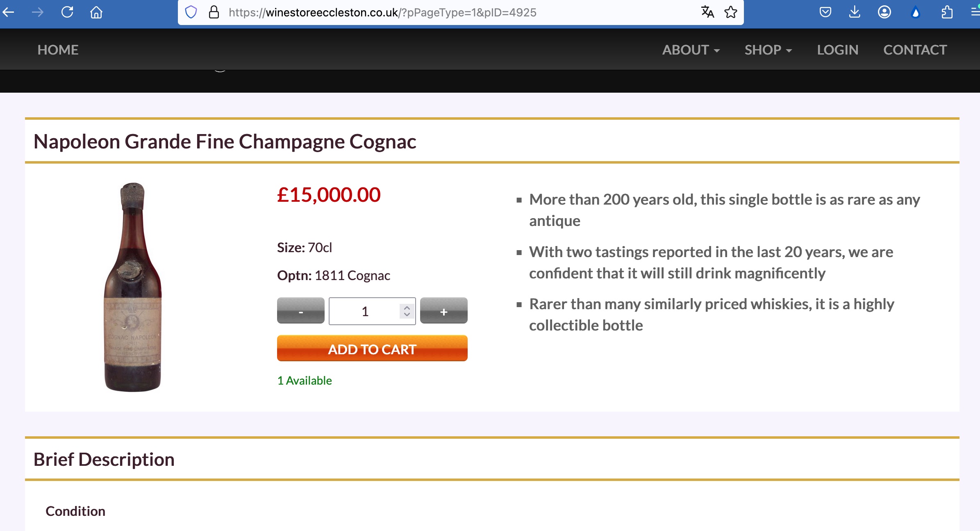Screen dimensions: 980x531
Task: Open tracking protection shield icon
Action: [x=191, y=12]
